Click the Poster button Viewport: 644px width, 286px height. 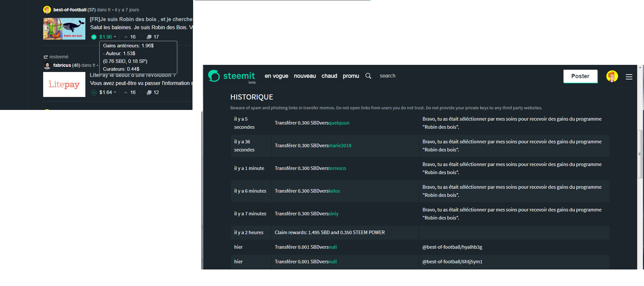(x=580, y=76)
